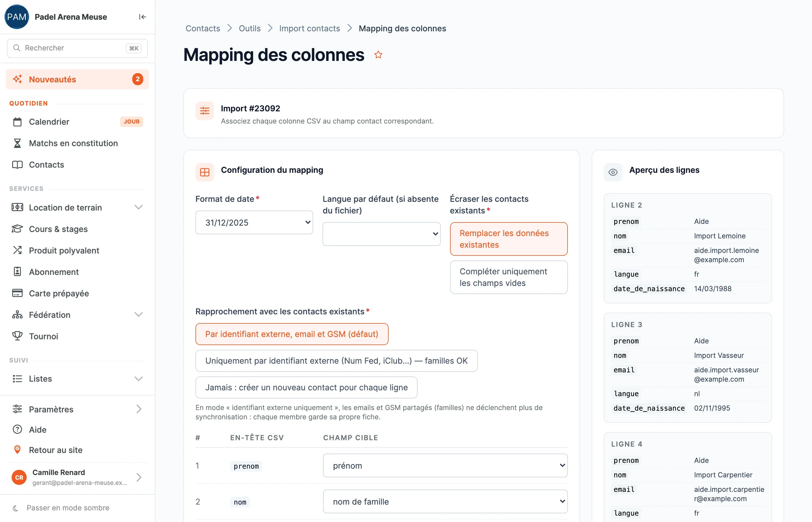Image resolution: width=812 pixels, height=522 pixels.
Task: Open the prénom target field dropdown
Action: tap(445, 466)
